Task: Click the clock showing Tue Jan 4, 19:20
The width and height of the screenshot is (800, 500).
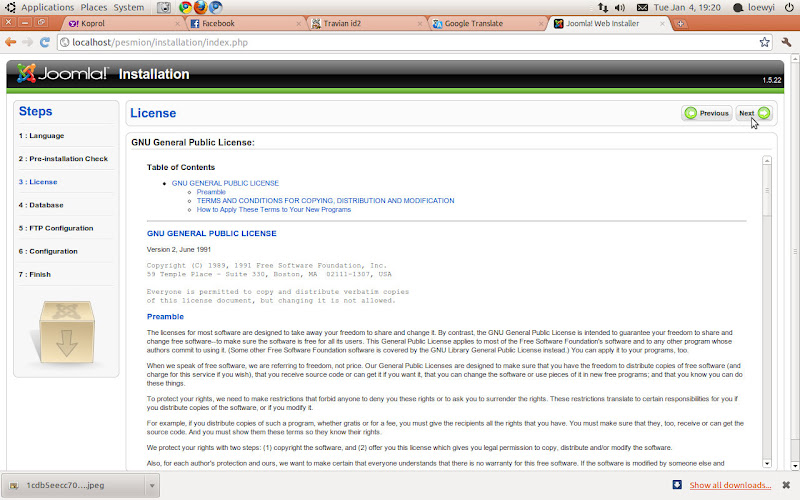Action: (687, 7)
